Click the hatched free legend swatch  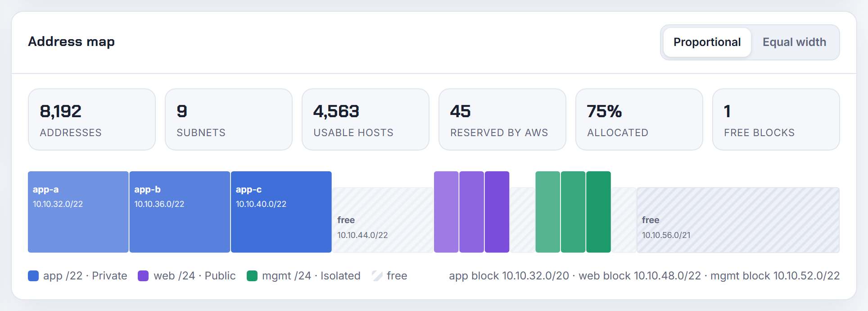click(x=377, y=276)
